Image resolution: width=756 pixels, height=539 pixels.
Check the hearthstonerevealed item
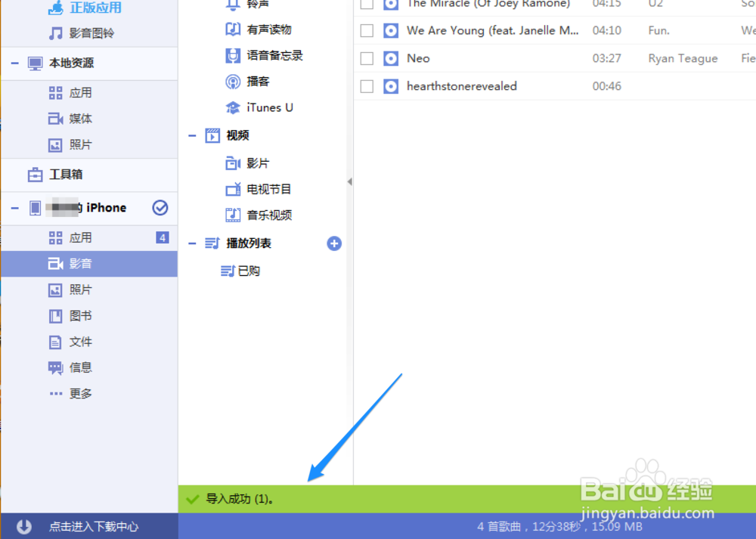(x=367, y=86)
